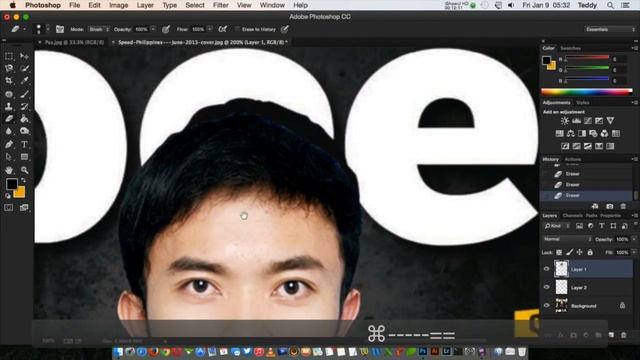The width and height of the screenshot is (640, 360).
Task: Select the Hand tool
Action: [x=9, y=170]
